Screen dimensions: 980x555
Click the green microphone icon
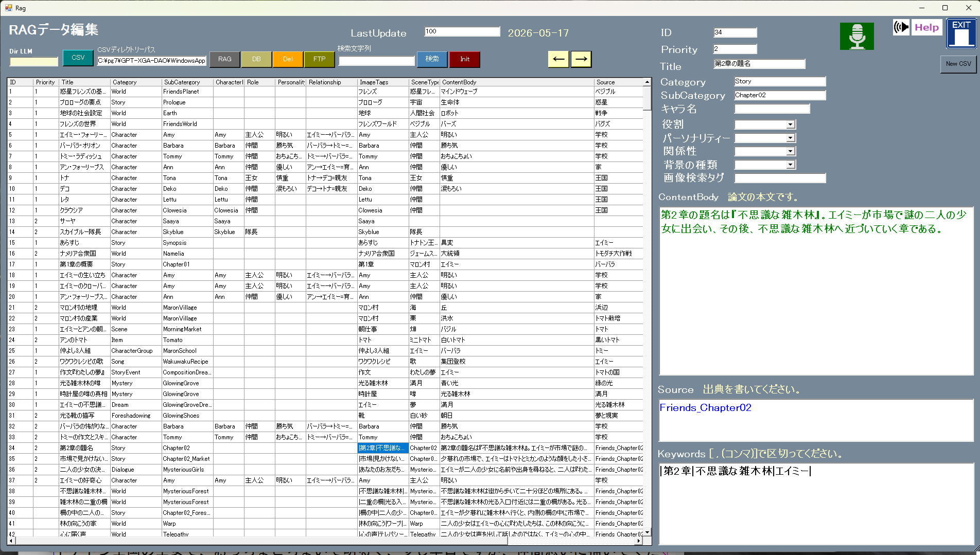(856, 36)
